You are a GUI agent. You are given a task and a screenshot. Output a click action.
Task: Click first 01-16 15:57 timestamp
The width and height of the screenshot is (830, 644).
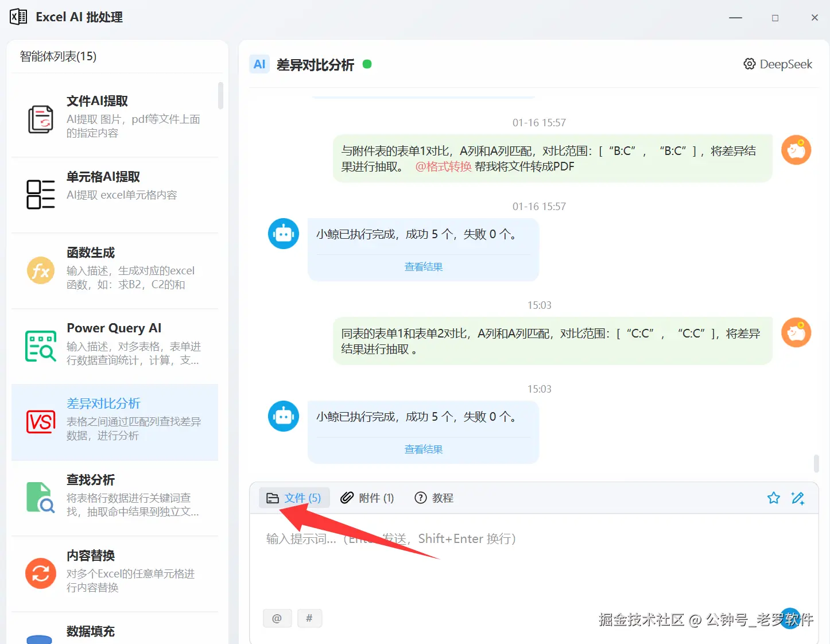point(539,123)
